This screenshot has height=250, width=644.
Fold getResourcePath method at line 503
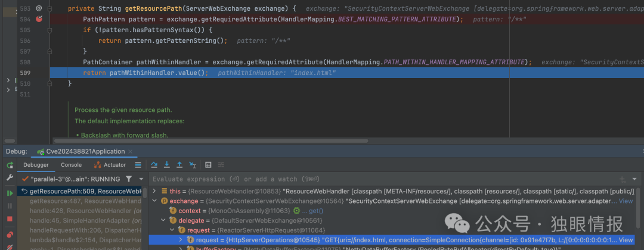[49, 8]
